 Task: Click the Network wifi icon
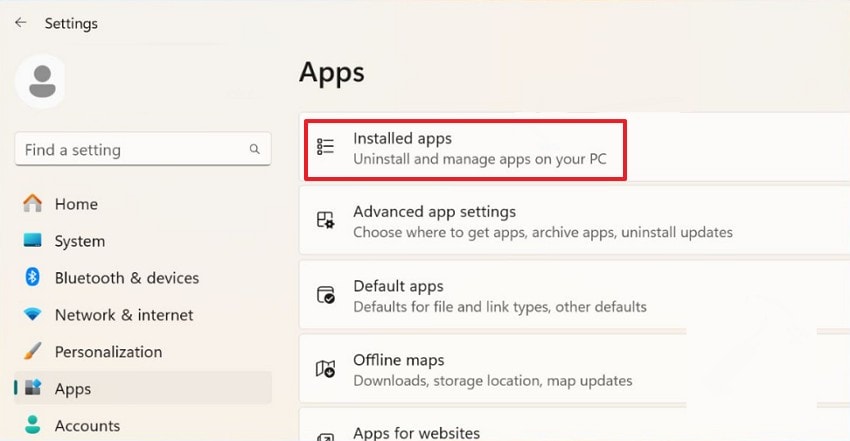[x=33, y=314]
